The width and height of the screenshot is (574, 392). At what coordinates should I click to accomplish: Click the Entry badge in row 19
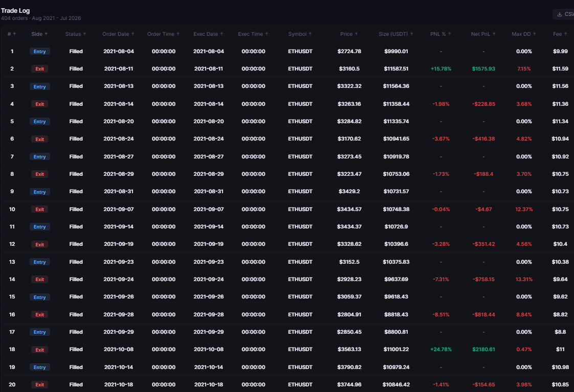(39, 367)
